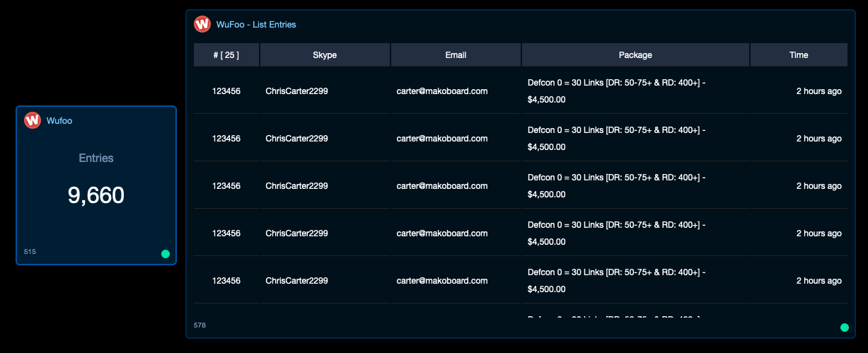The image size is (868, 353).
Task: Sort by the Email column header
Action: pos(456,55)
